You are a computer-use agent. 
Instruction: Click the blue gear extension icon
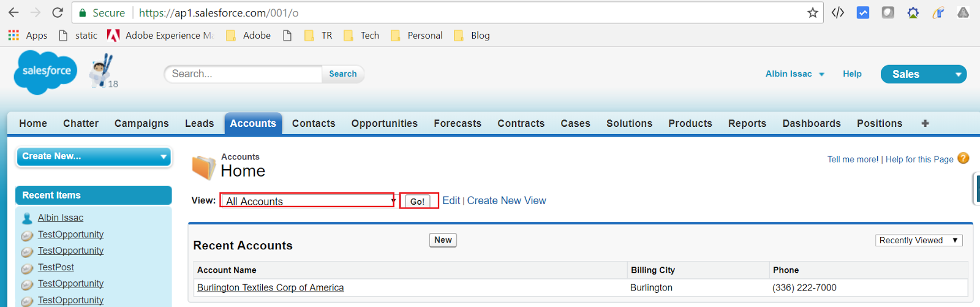913,12
